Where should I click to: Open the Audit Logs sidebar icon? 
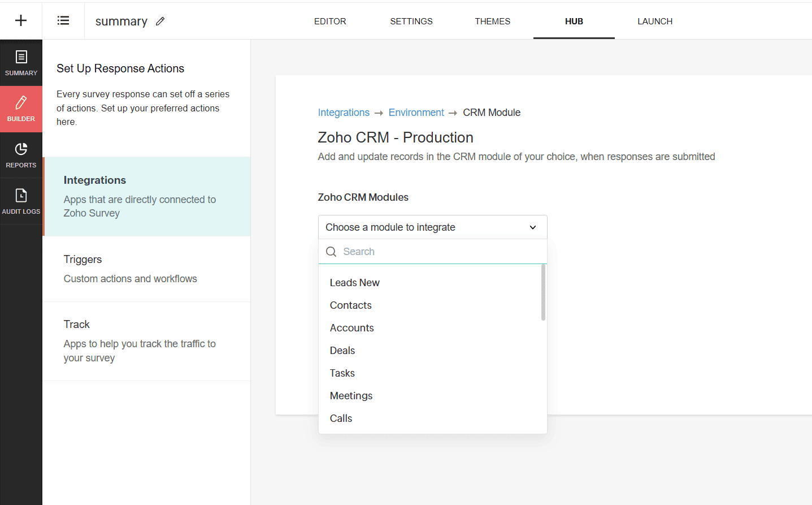[x=21, y=201]
